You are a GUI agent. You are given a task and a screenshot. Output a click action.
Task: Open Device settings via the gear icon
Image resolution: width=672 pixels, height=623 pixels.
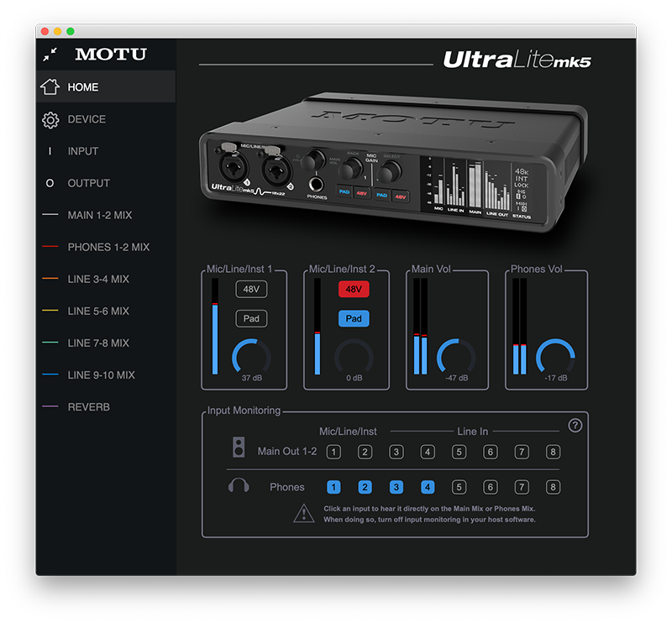click(52, 119)
